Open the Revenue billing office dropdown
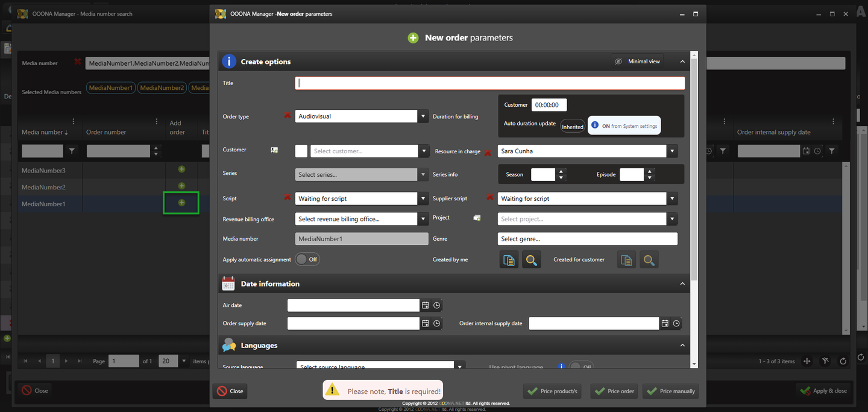Image resolution: width=868 pixels, height=412 pixels. pos(423,219)
